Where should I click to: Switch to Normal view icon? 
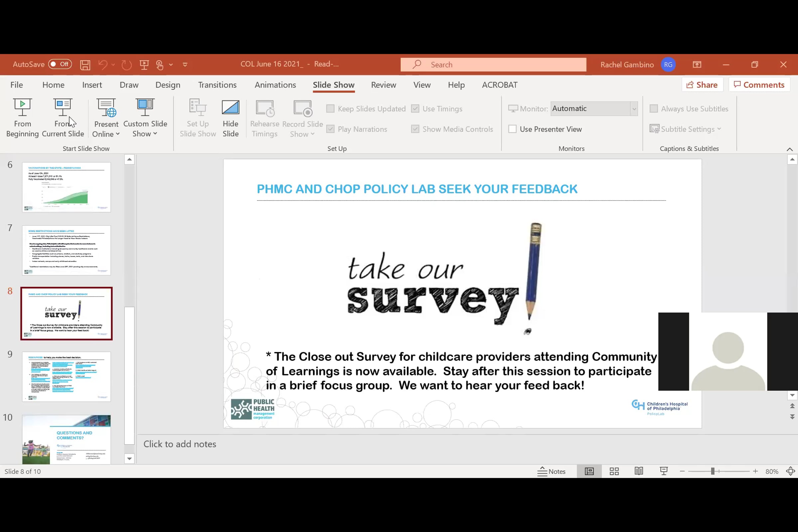pyautogui.click(x=589, y=471)
